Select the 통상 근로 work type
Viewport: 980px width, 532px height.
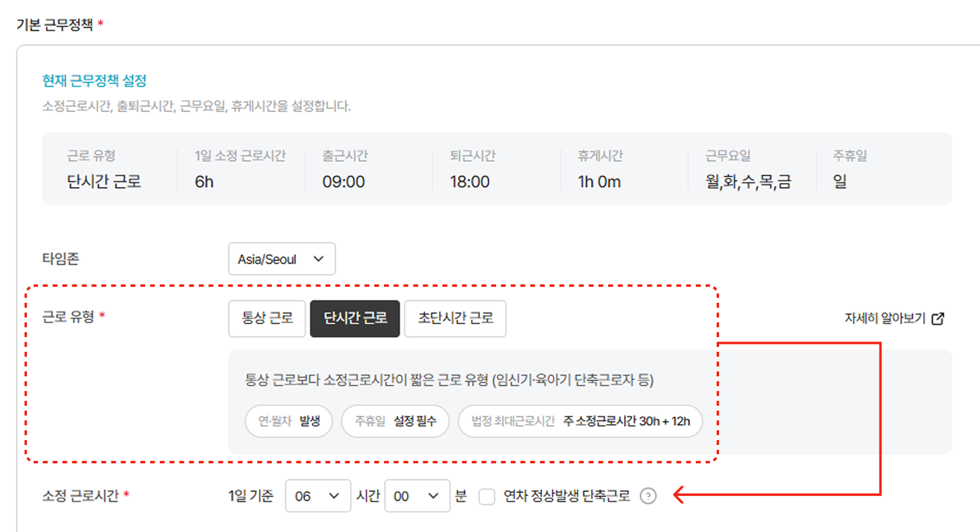[267, 318]
